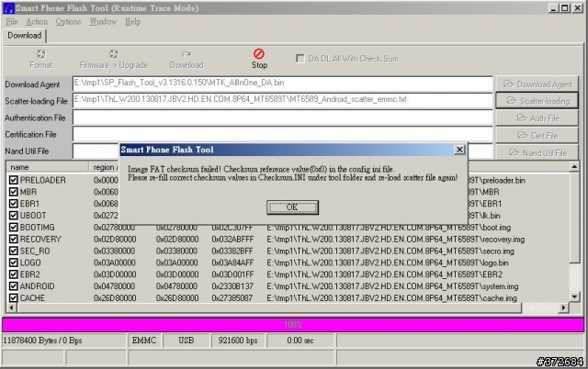The width and height of the screenshot is (588, 369).
Task: Open the Options menu
Action: pos(68,21)
